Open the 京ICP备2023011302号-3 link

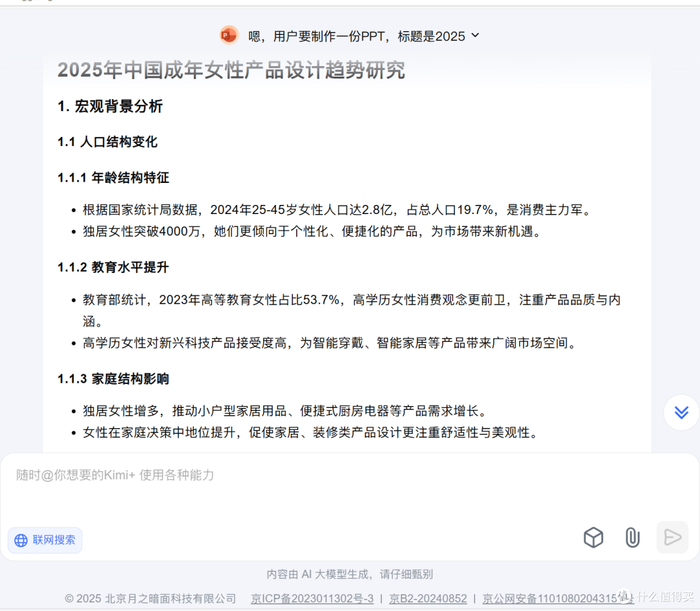312,599
